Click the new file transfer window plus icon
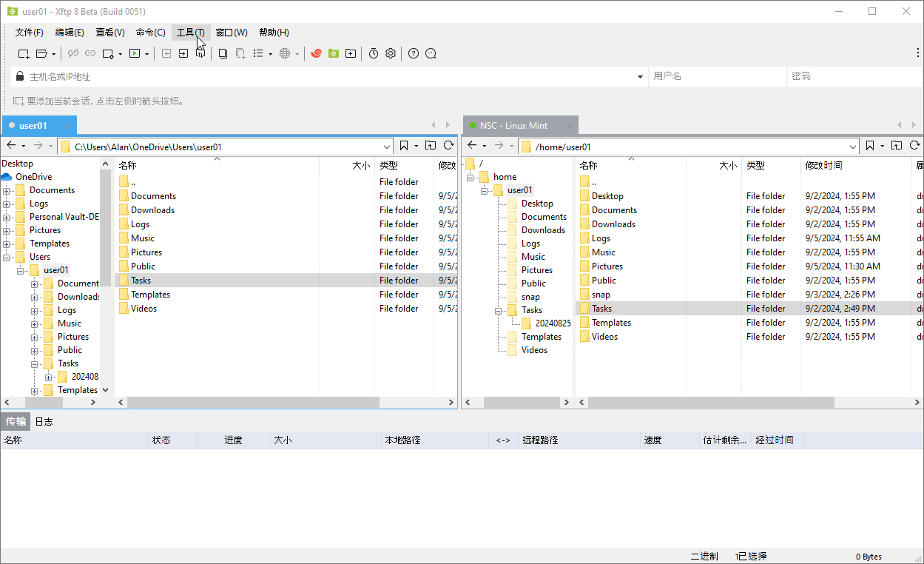Screen dimensions: 924x564 351,53
